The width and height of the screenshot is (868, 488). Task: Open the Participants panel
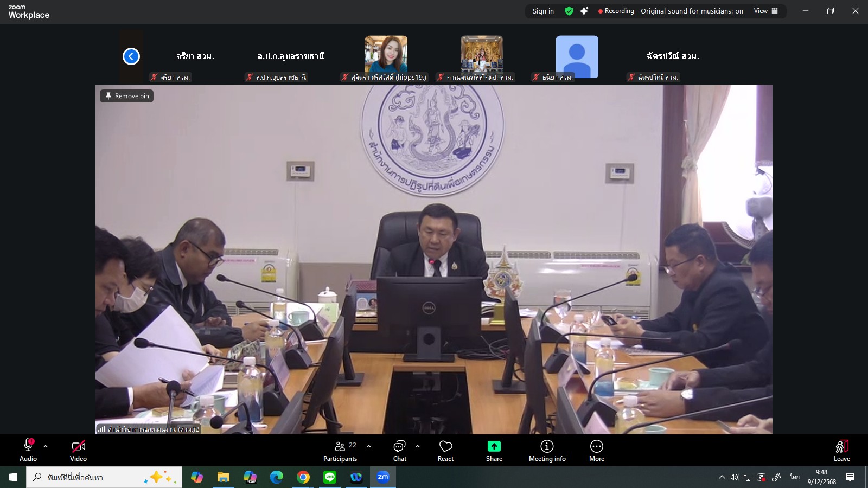(x=340, y=451)
